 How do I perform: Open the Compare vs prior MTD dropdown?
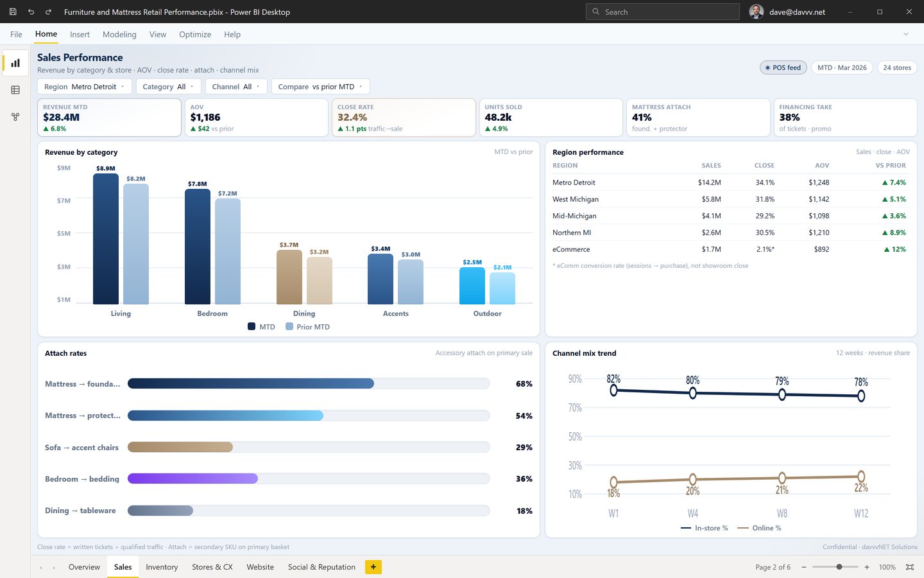tap(320, 87)
